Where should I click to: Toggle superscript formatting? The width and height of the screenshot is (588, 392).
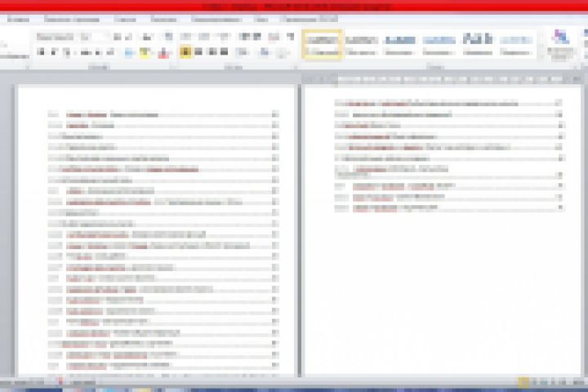pyautogui.click(x=110, y=52)
